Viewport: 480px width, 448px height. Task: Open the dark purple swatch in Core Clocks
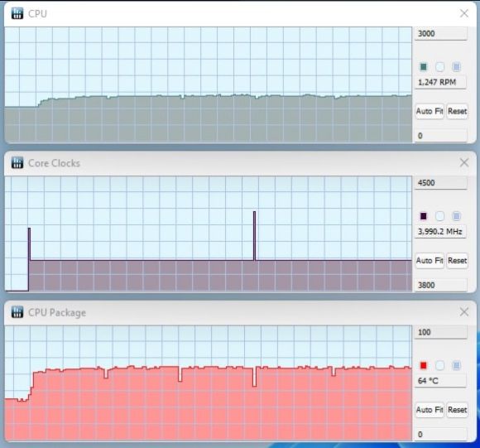tap(424, 216)
